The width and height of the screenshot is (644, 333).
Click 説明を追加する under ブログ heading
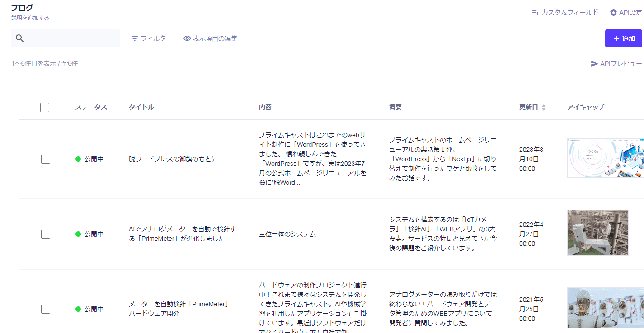30,18
